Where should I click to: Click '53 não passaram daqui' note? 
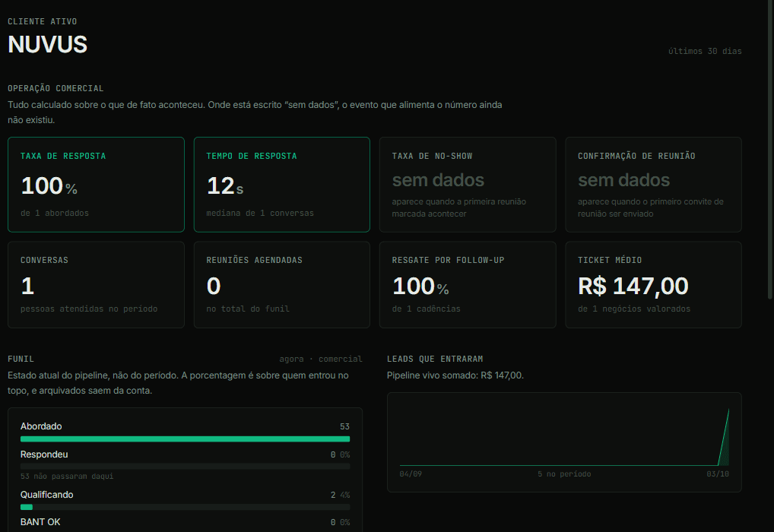tap(67, 477)
